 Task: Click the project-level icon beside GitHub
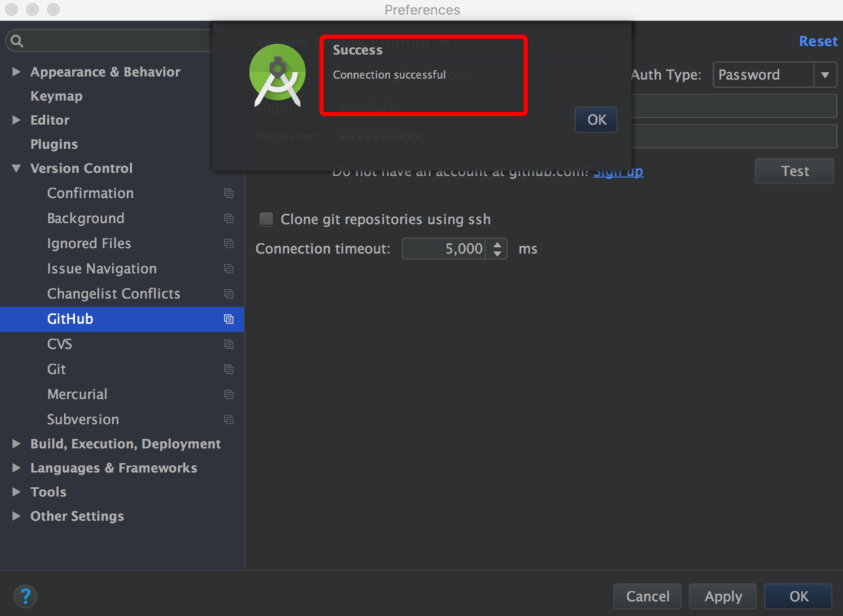(x=229, y=319)
